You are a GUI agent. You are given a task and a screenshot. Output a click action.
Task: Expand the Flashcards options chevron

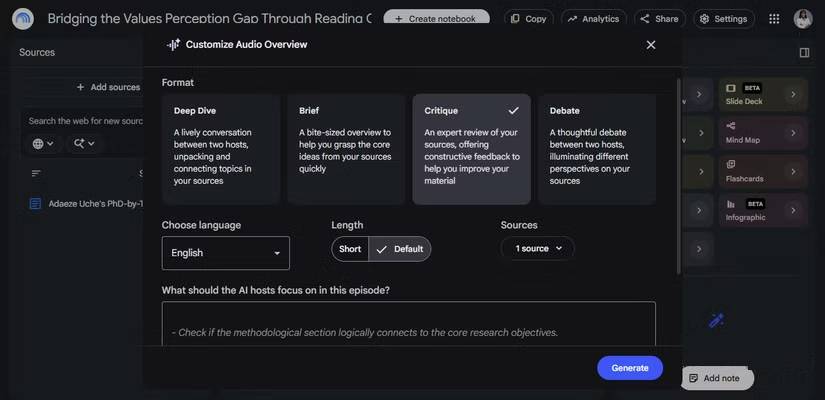[793, 172]
